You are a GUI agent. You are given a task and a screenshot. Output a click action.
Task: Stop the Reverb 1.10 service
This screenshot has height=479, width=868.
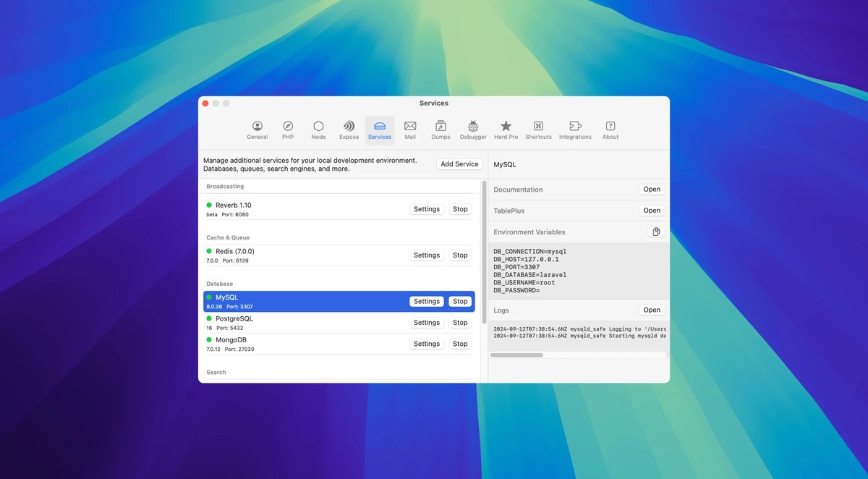(x=460, y=209)
